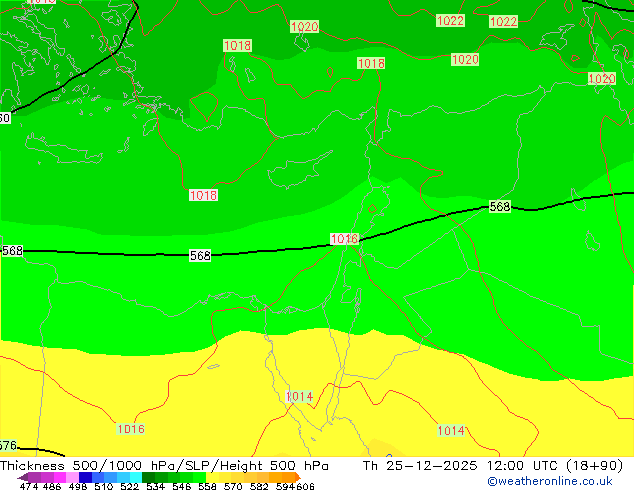Viewport: 634px width, 490px height.
Task: Click the date stamp 'Th 25-12-2025 12:00 UTC (18+90)'
Action: (493, 466)
